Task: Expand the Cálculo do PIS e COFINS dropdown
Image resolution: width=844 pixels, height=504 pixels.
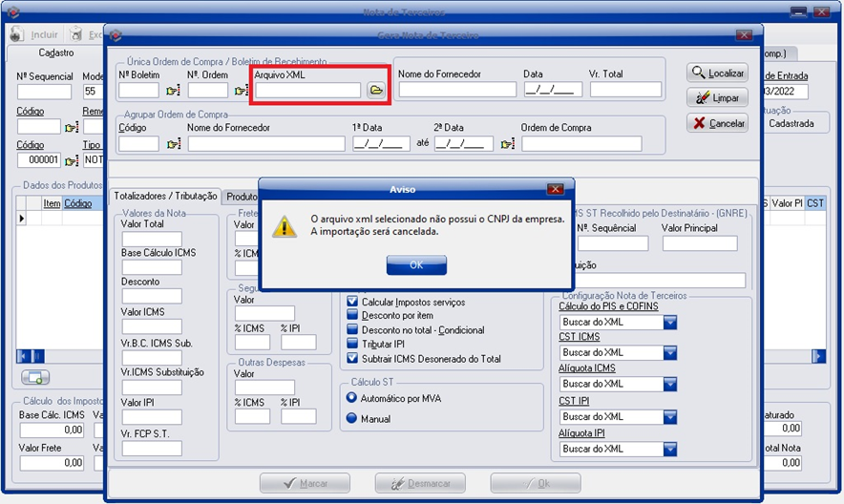Action: [670, 322]
